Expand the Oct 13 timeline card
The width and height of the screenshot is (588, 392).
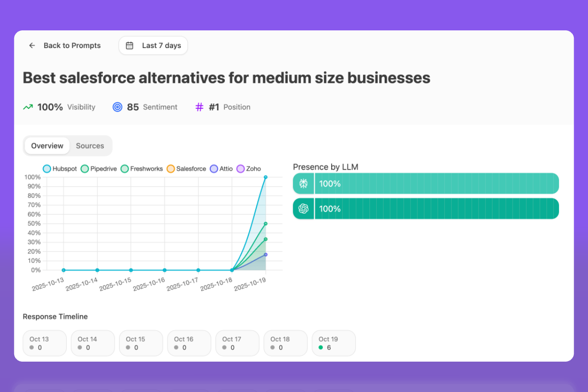(x=44, y=343)
